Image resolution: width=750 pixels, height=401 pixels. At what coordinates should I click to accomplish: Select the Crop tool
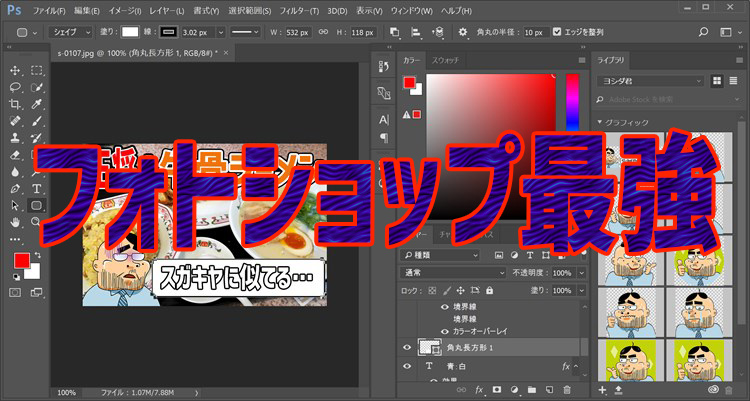(15, 104)
